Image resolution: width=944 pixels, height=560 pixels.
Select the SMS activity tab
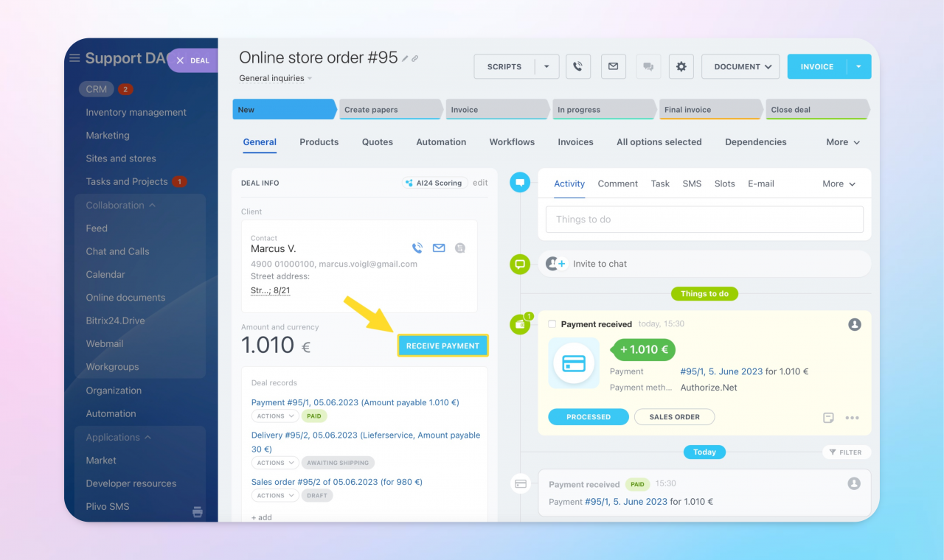click(692, 183)
